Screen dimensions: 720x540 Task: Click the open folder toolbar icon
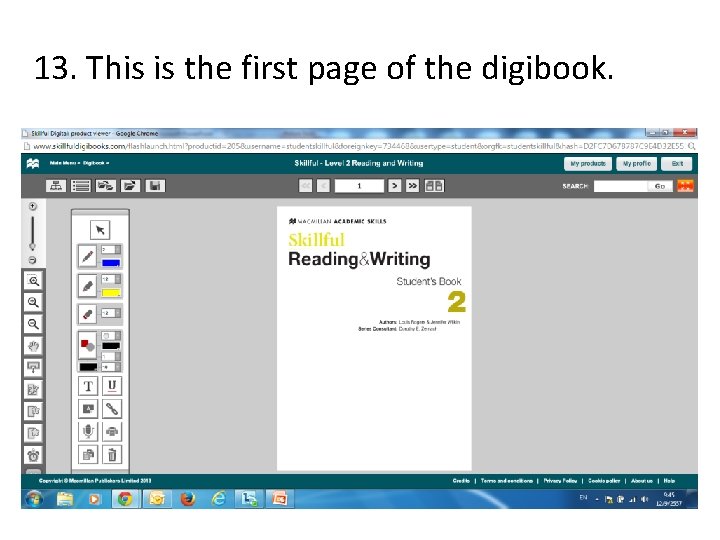tap(130, 186)
